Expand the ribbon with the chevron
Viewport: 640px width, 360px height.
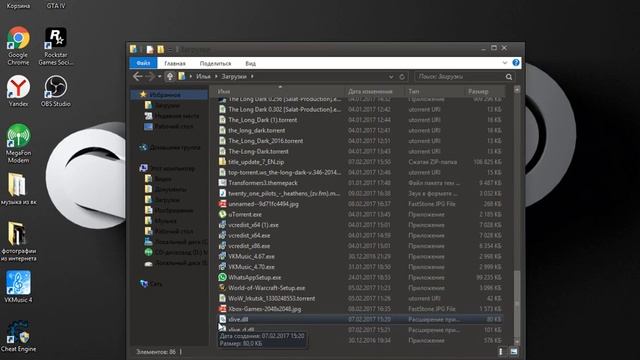pos(505,63)
